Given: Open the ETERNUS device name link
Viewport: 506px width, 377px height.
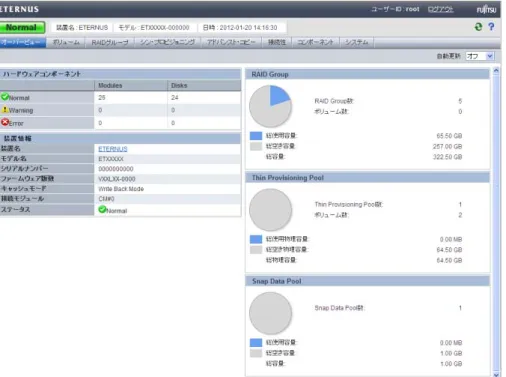Looking at the screenshot, I should pos(113,149).
